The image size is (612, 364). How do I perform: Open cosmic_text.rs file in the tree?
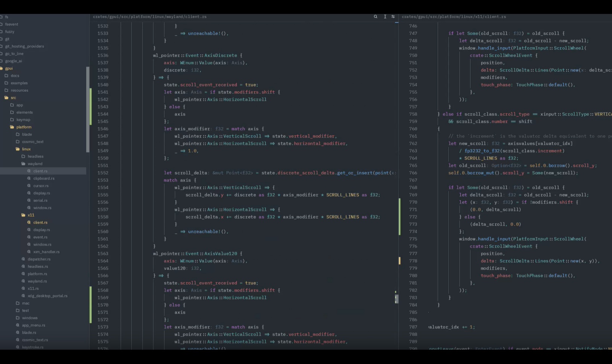(35, 340)
